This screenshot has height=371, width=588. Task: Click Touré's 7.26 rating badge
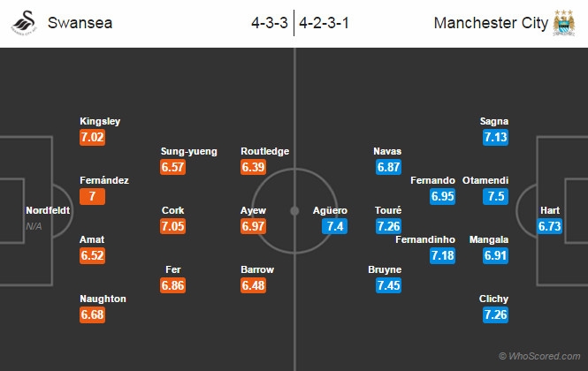pyautogui.click(x=388, y=226)
